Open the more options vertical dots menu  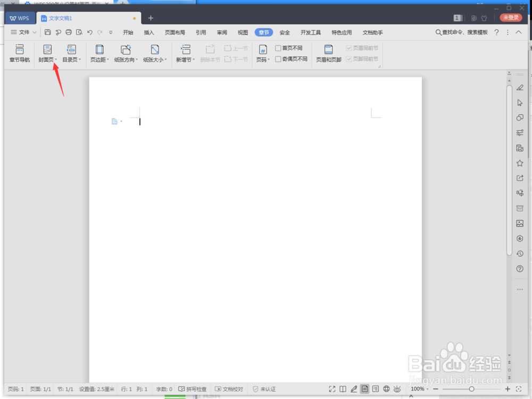[508, 32]
